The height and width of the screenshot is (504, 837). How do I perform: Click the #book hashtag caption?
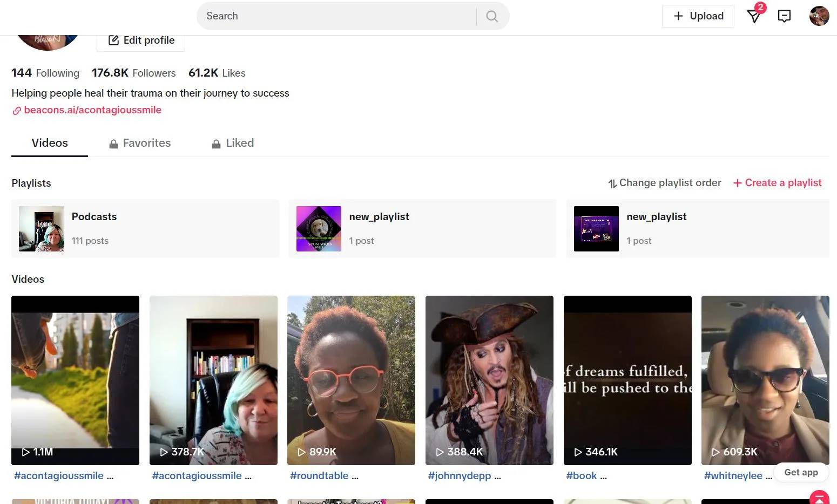pyautogui.click(x=582, y=476)
